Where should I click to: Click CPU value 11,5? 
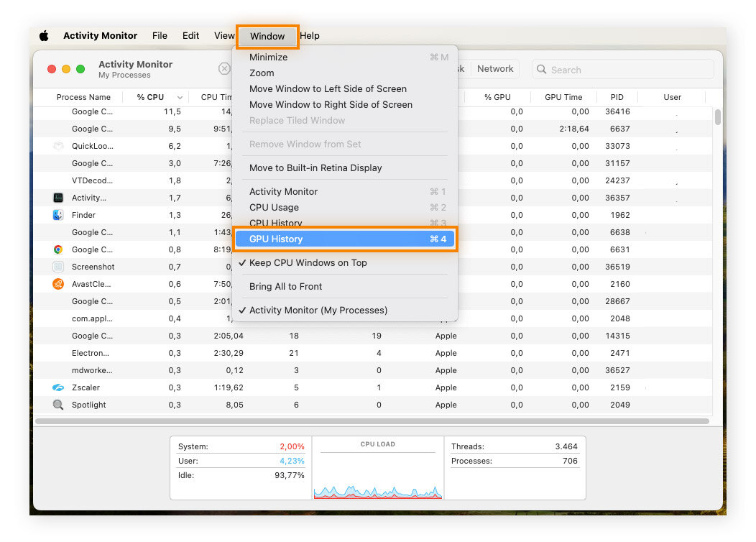(x=172, y=111)
